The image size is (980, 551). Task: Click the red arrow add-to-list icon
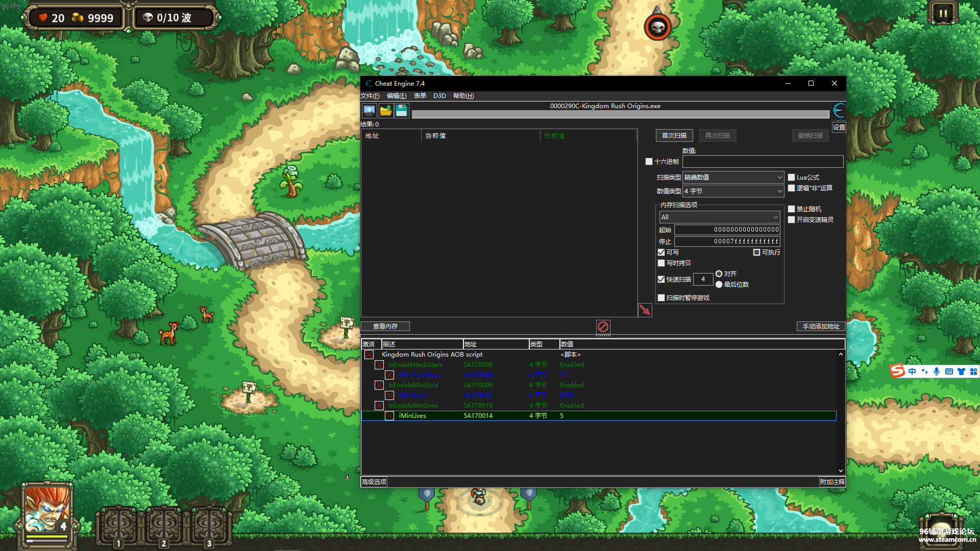tap(645, 310)
